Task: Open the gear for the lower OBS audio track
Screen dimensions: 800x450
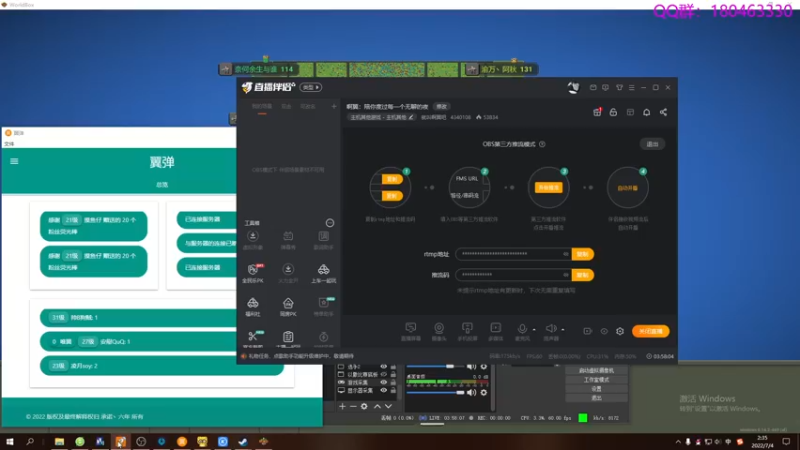Action: click(x=484, y=392)
